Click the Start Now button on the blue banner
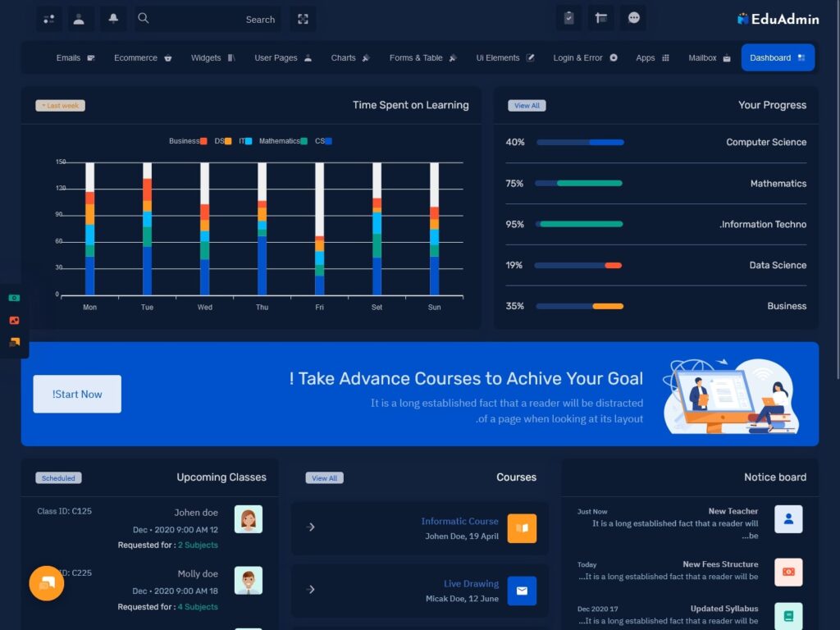Viewport: 840px width, 630px height. 77,394
